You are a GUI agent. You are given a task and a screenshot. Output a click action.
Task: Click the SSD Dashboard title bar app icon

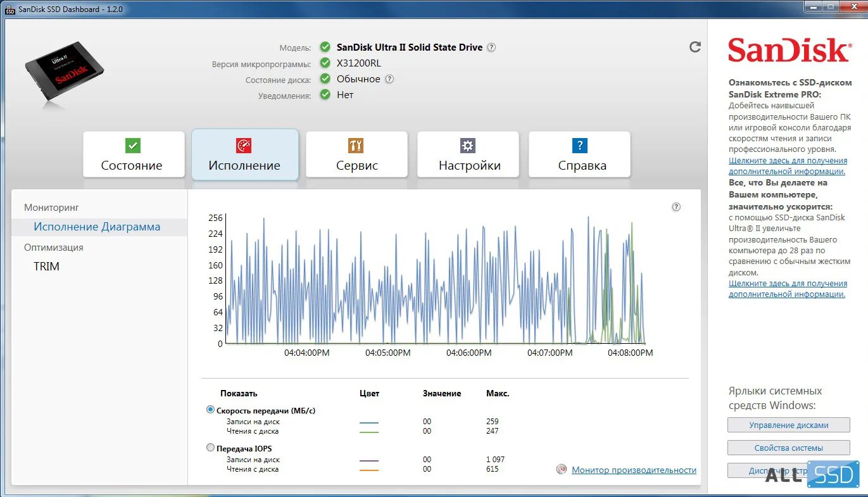[10, 9]
